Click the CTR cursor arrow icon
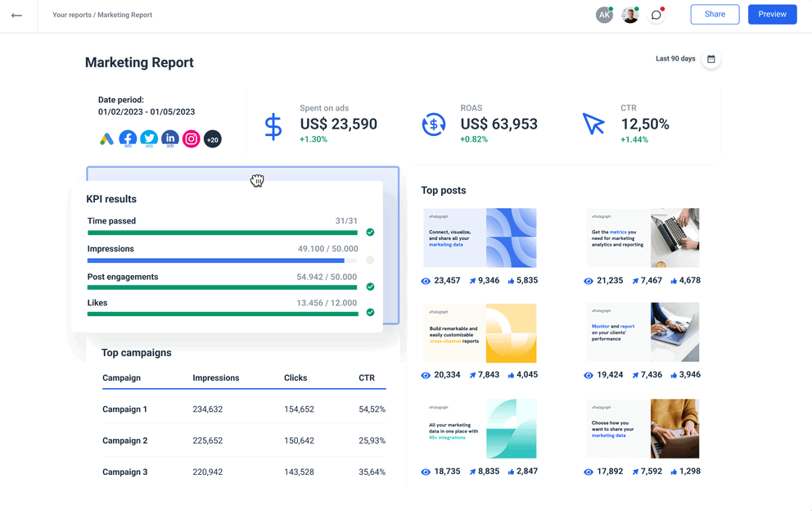The image size is (812, 511). (593, 124)
